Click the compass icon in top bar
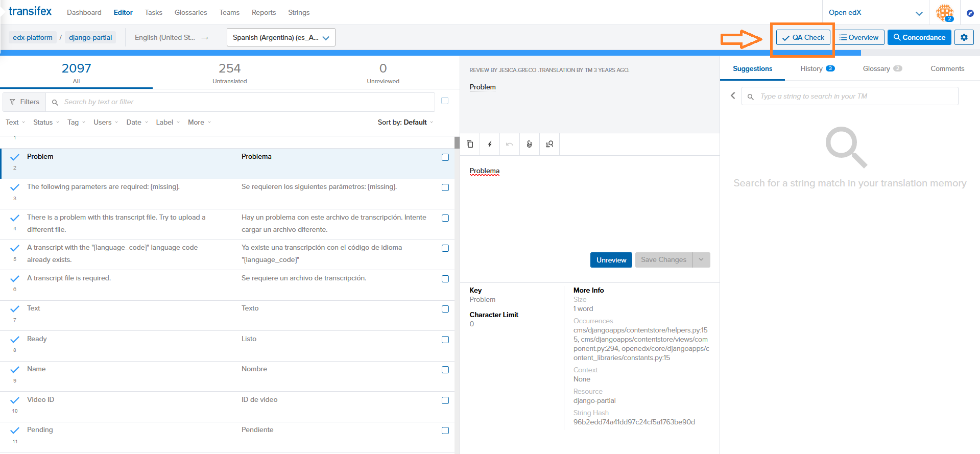Viewport: 980px width, 454px height. (x=970, y=13)
